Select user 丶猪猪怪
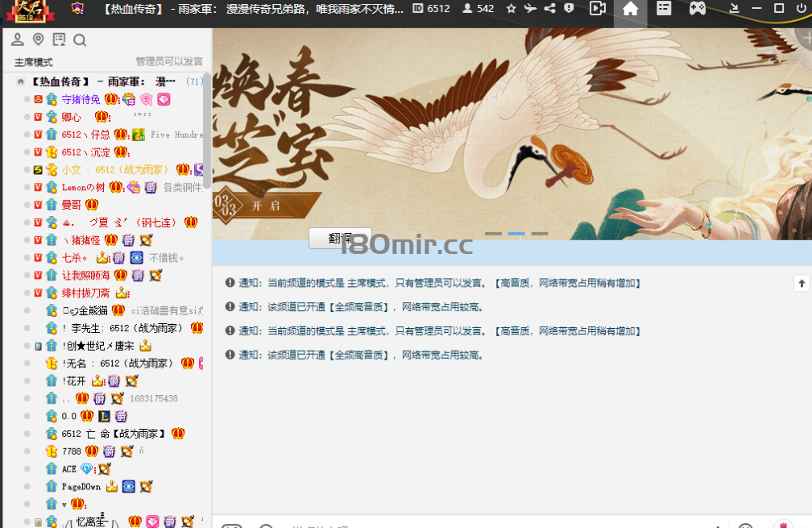Screen dimensions: 812x528 click(x=81, y=240)
